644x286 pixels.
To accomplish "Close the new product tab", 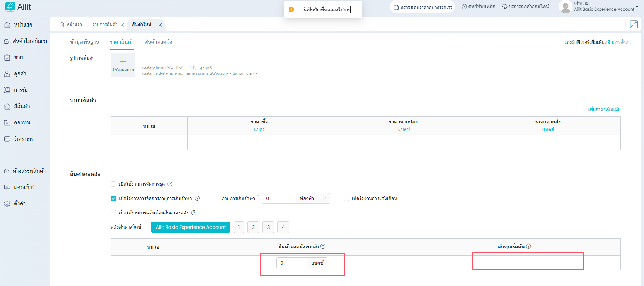I will (x=160, y=25).
